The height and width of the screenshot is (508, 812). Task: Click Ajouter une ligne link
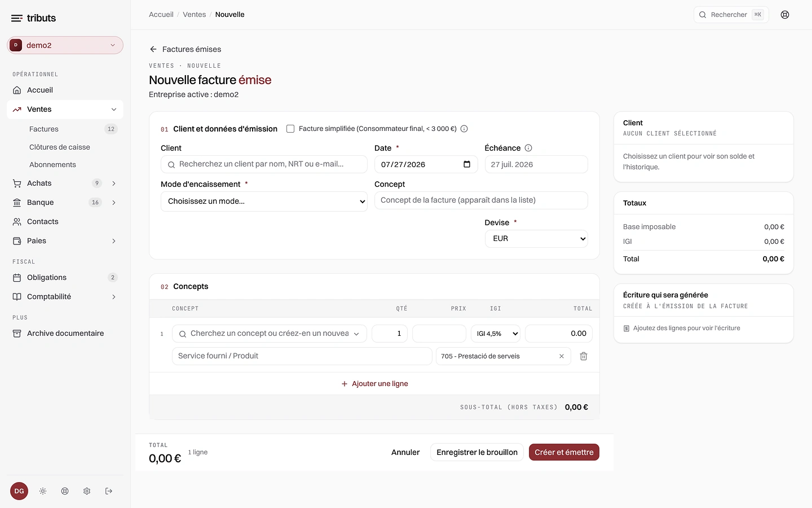pyautogui.click(x=374, y=384)
